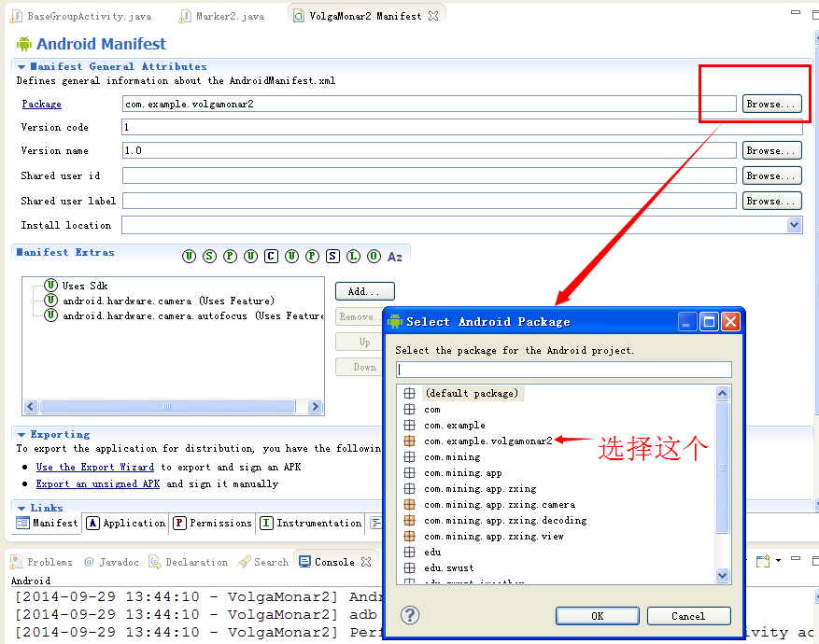Open the Package hyperlink label

click(x=41, y=104)
